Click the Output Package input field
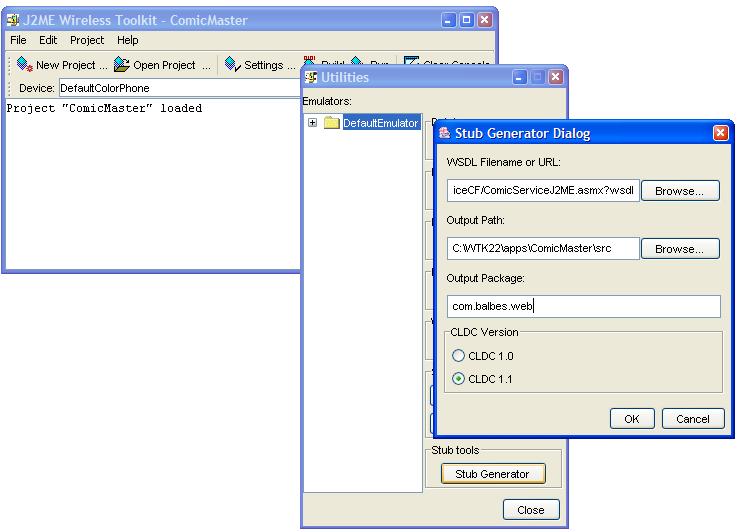Screen dimensions: 739x532 click(583, 306)
